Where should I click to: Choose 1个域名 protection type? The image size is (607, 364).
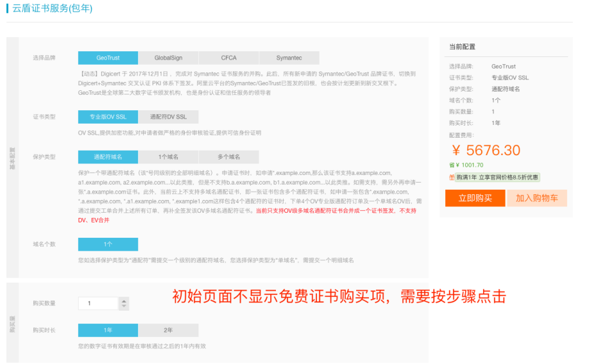[x=168, y=156]
